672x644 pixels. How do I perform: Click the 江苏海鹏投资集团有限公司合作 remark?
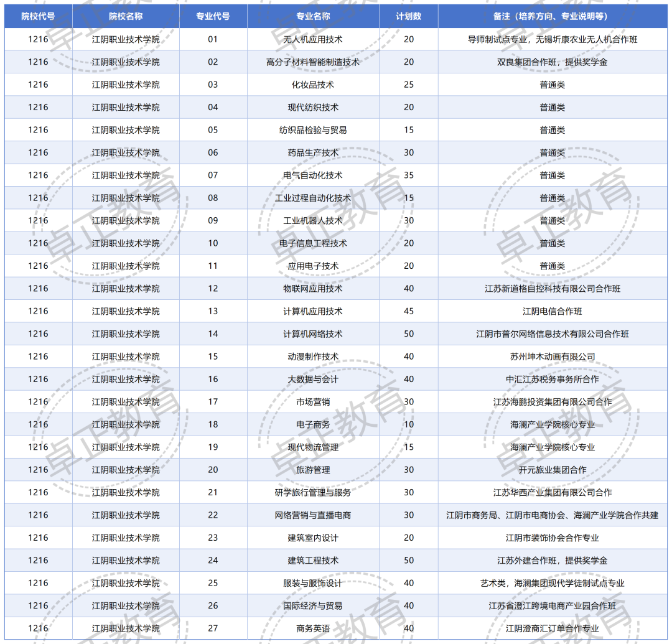point(553,402)
